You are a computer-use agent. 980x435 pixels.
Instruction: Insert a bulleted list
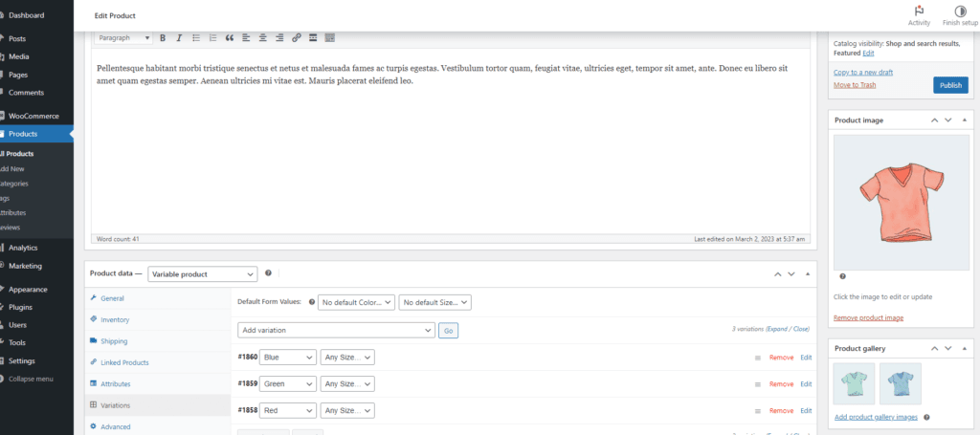pos(195,38)
